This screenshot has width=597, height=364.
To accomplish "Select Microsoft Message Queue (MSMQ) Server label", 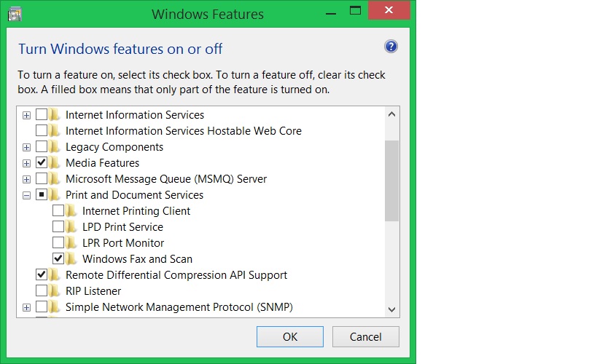I will click(x=166, y=179).
